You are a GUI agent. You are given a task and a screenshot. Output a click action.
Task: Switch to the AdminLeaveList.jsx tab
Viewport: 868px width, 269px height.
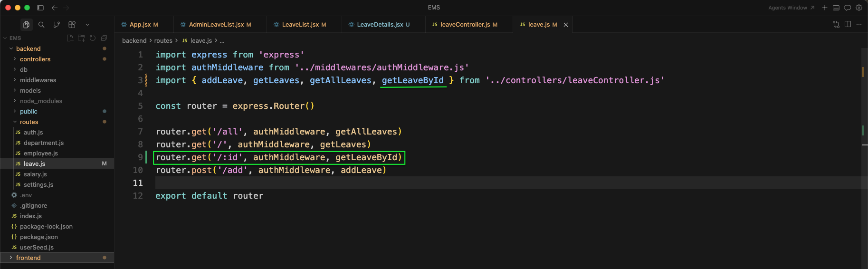pos(220,25)
